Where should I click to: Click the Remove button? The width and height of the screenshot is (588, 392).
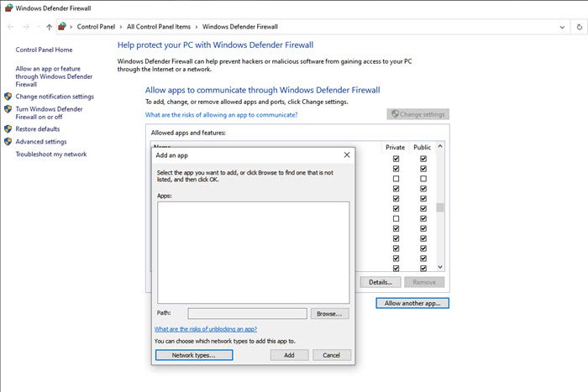point(424,282)
